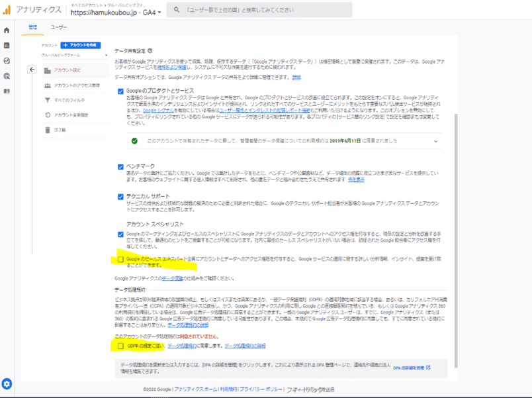Open the Home icon in left sidebar
The height and width of the screenshot is (398, 532).
[x=7, y=30]
